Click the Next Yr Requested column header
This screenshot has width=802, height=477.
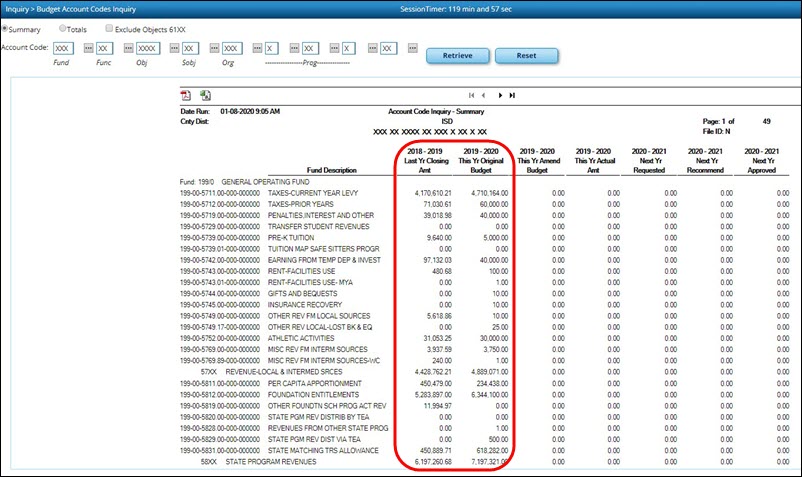649,161
